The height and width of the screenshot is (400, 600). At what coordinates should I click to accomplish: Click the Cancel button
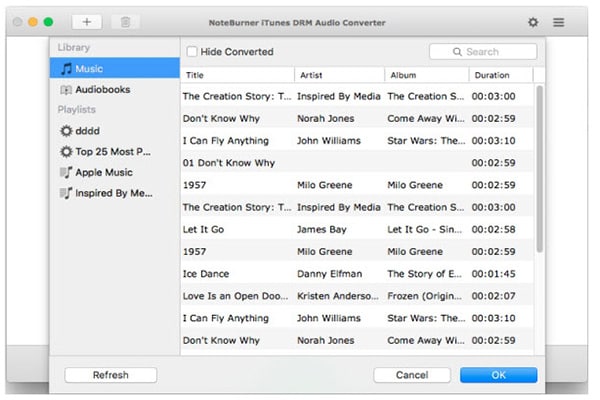point(412,375)
